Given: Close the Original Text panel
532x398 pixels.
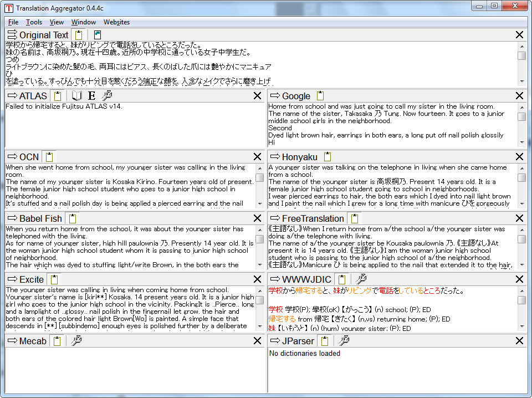Looking at the screenshot, I should [x=519, y=34].
